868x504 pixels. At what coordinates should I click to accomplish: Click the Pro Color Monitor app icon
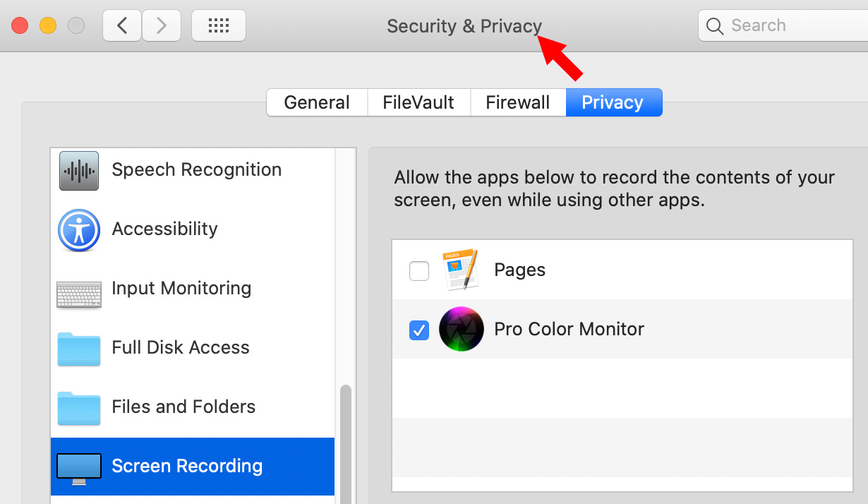click(x=462, y=329)
